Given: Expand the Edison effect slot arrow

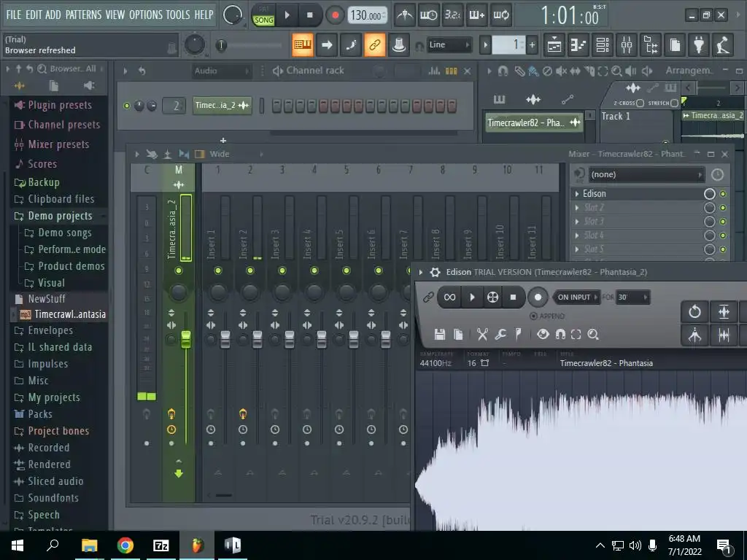Looking at the screenshot, I should click(x=577, y=194).
